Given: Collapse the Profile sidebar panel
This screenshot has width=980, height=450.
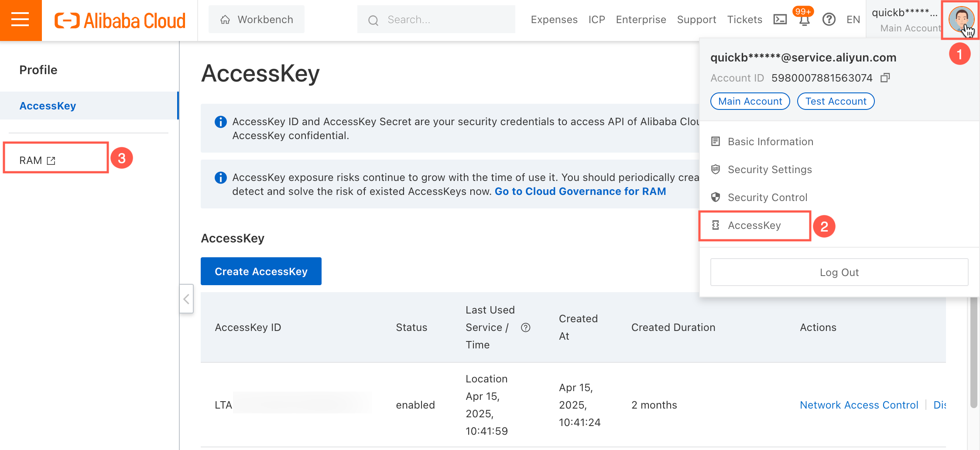Looking at the screenshot, I should (186, 299).
